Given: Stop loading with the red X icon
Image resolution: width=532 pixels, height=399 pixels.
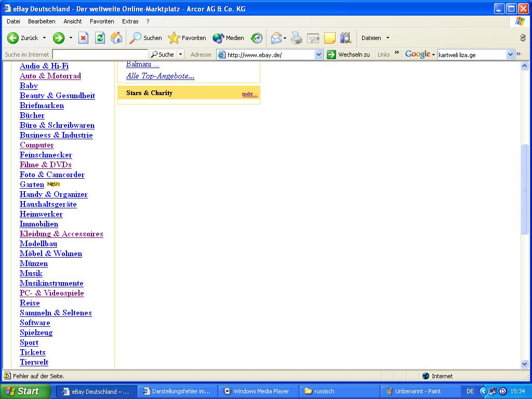Looking at the screenshot, I should point(83,37).
